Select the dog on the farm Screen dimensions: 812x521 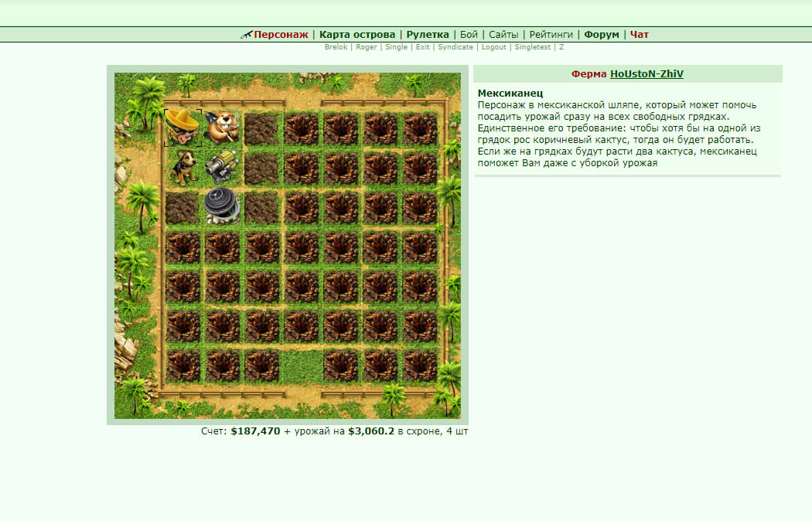coord(183,167)
